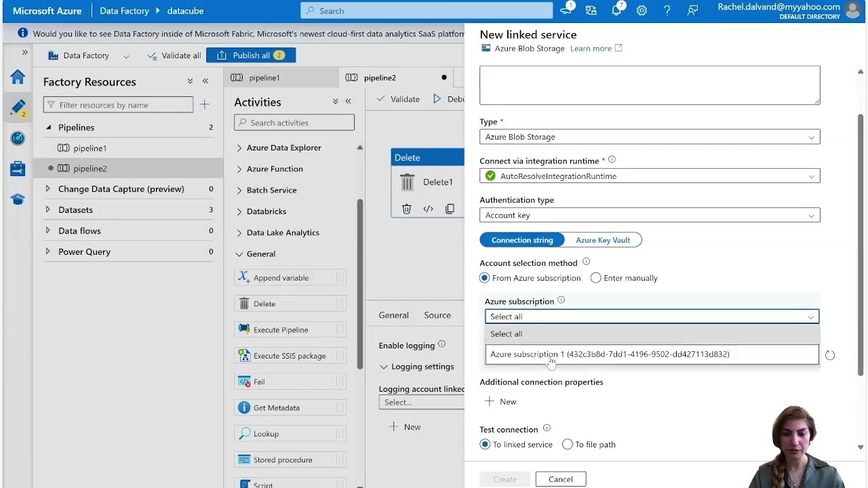Choose Azure subscription 1 from the list
The width and height of the screenshot is (868, 488).
pyautogui.click(x=652, y=354)
